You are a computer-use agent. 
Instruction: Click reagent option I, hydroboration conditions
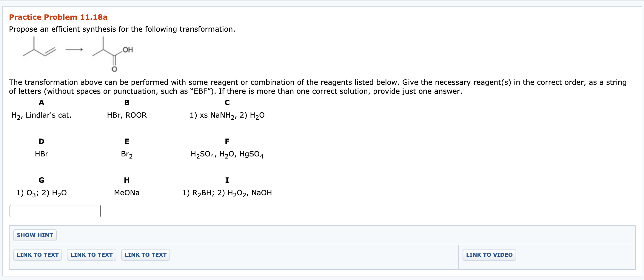pyautogui.click(x=227, y=193)
